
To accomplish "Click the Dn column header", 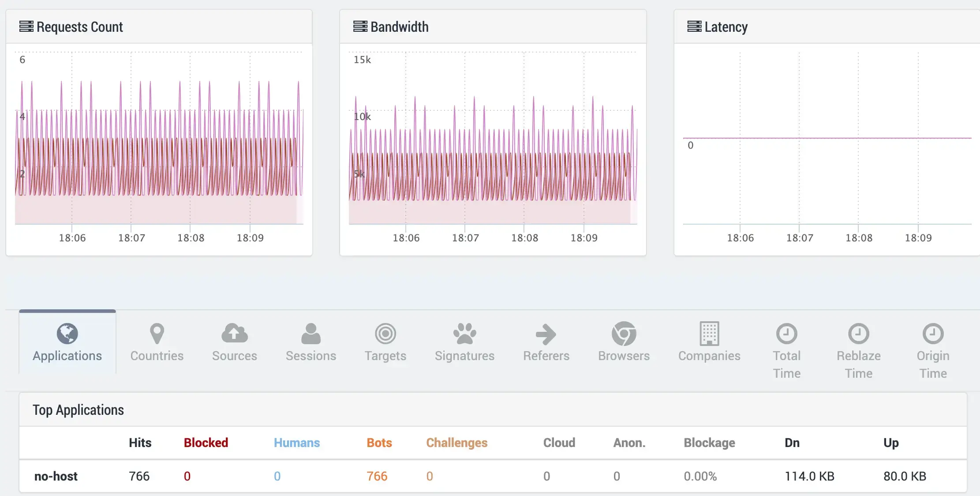I will tap(792, 443).
